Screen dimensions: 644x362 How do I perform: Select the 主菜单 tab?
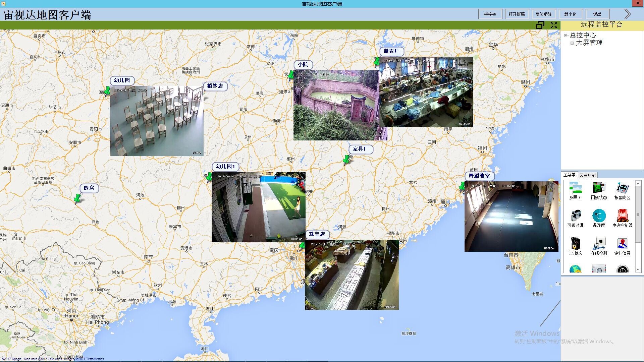tap(569, 175)
